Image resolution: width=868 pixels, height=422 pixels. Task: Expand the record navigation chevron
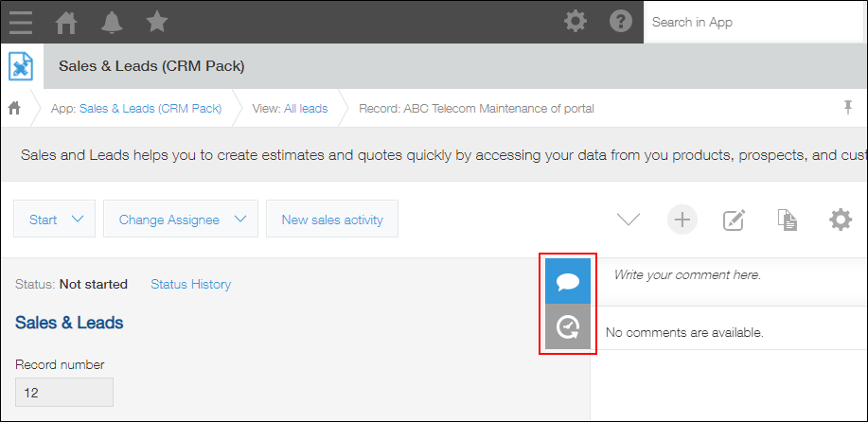click(x=629, y=220)
